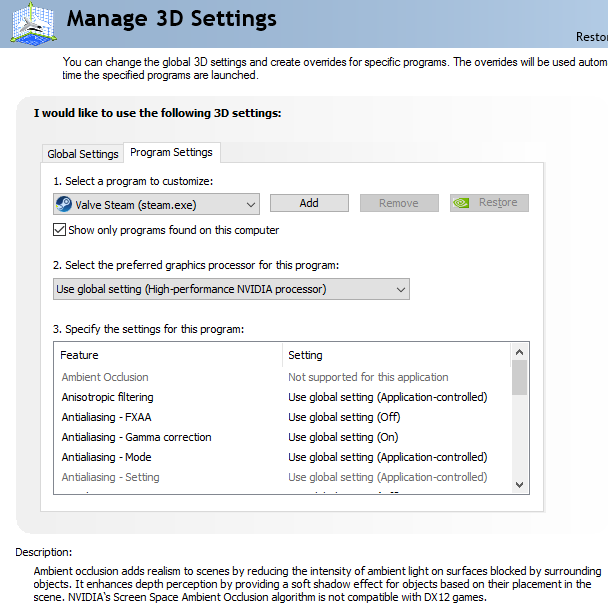
Task: Click the Manage 3D Settings header icon
Action: coord(33,23)
